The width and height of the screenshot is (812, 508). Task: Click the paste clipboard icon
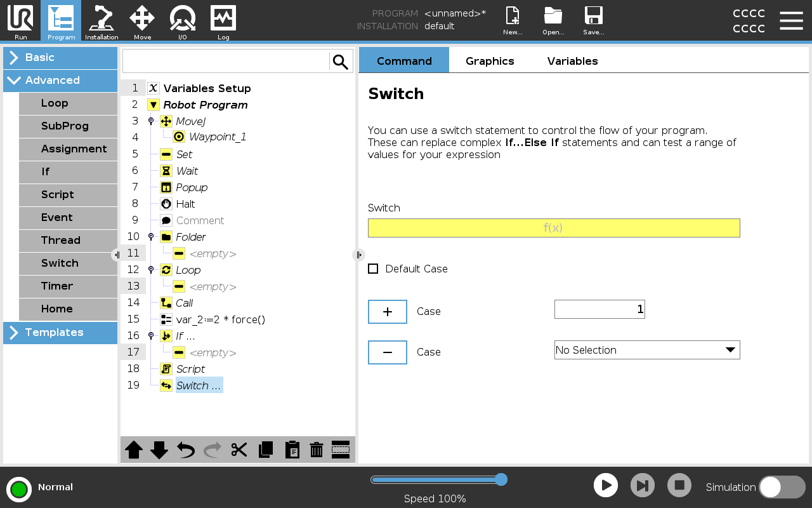pos(292,450)
